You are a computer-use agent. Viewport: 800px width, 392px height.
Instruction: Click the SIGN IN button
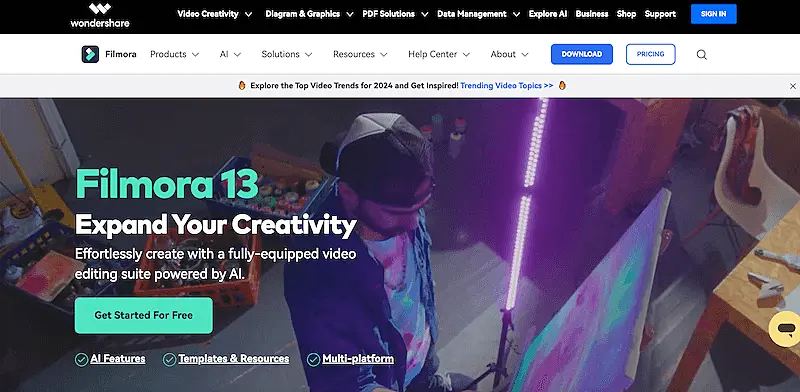[x=713, y=14]
